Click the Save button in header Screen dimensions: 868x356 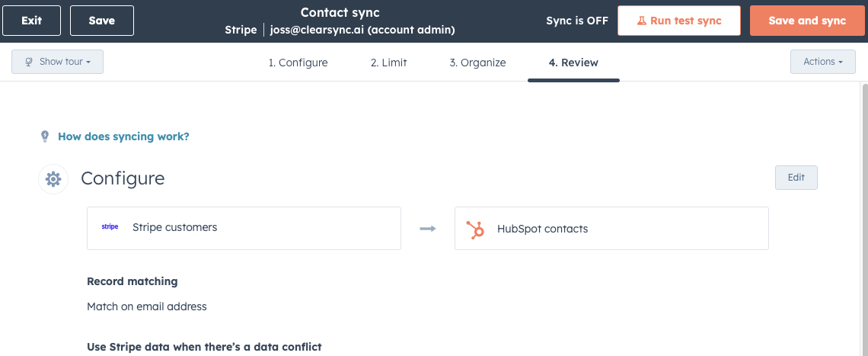tap(102, 21)
